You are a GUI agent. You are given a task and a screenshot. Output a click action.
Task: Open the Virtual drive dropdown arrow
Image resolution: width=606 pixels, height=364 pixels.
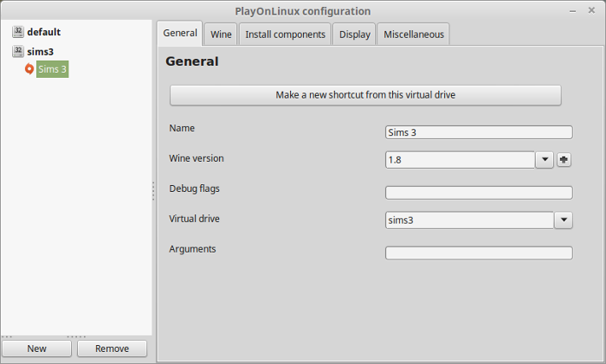pos(564,220)
